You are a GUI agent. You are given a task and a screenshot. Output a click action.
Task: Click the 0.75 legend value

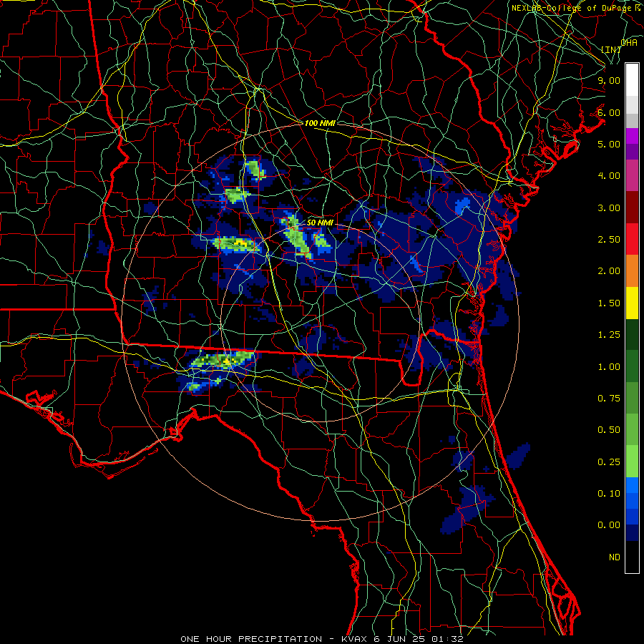coord(609,399)
